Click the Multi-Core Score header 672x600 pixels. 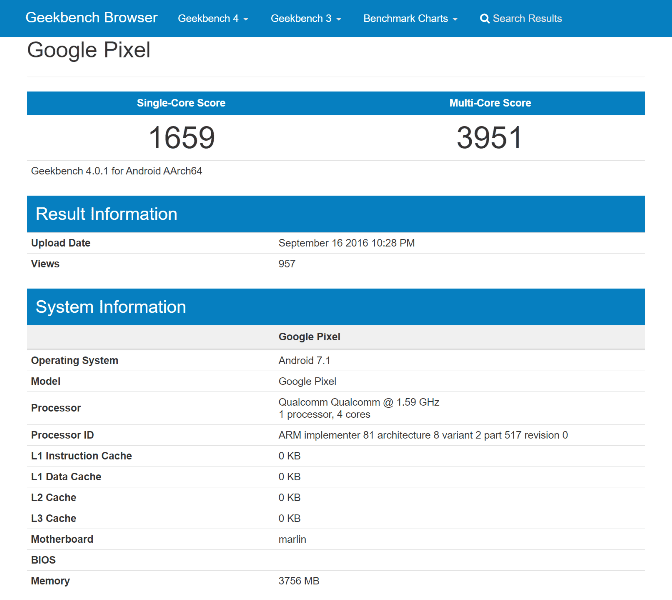click(x=490, y=103)
